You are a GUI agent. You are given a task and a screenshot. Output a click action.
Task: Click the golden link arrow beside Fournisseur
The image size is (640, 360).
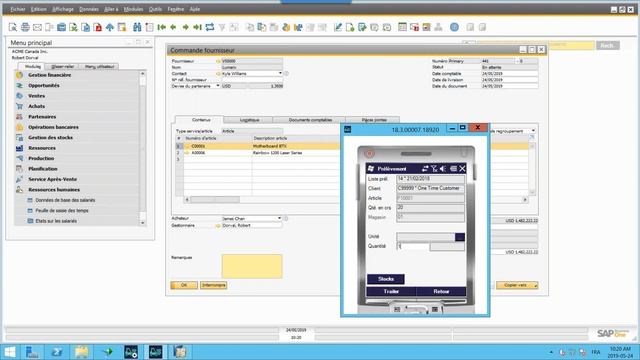point(218,61)
